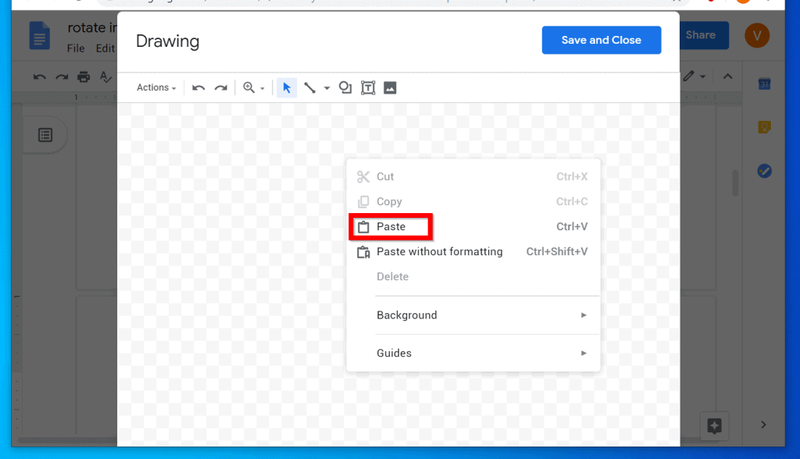Select the Line tool
The image size is (800, 459).
click(310, 88)
